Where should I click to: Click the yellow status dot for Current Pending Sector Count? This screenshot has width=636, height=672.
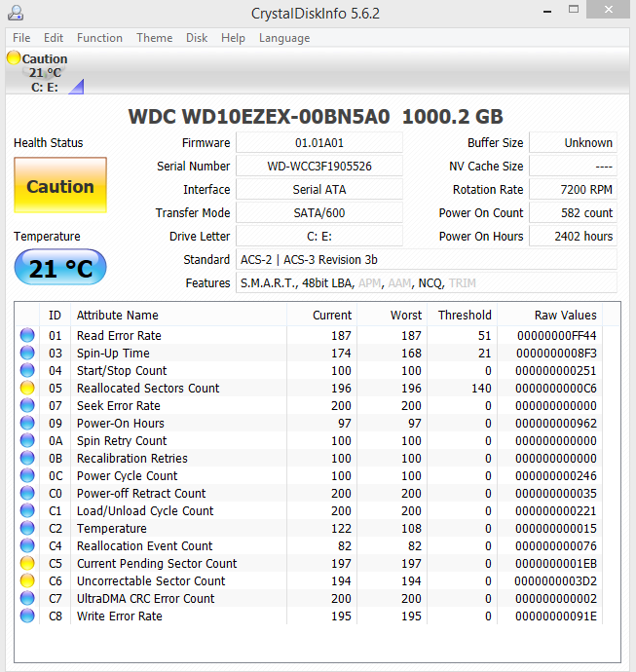pyautogui.click(x=27, y=563)
